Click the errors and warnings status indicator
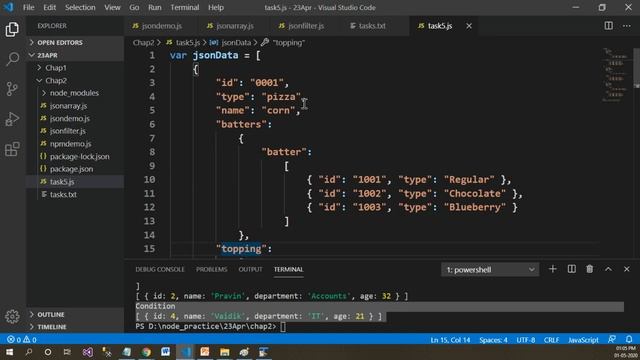Screen dimensions: 640x360 pyautogui.click(x=22, y=340)
